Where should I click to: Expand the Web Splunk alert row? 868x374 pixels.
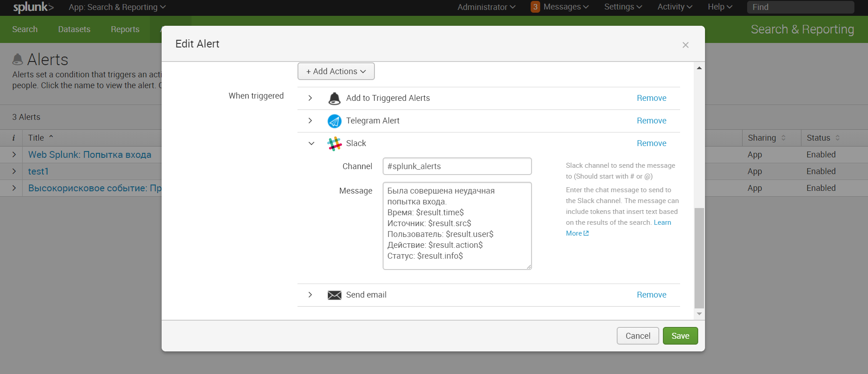click(14, 155)
